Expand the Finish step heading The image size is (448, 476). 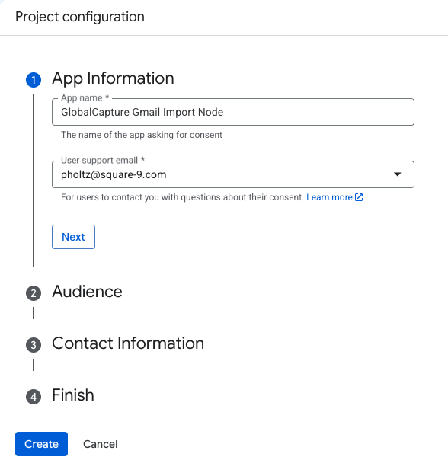pos(73,395)
